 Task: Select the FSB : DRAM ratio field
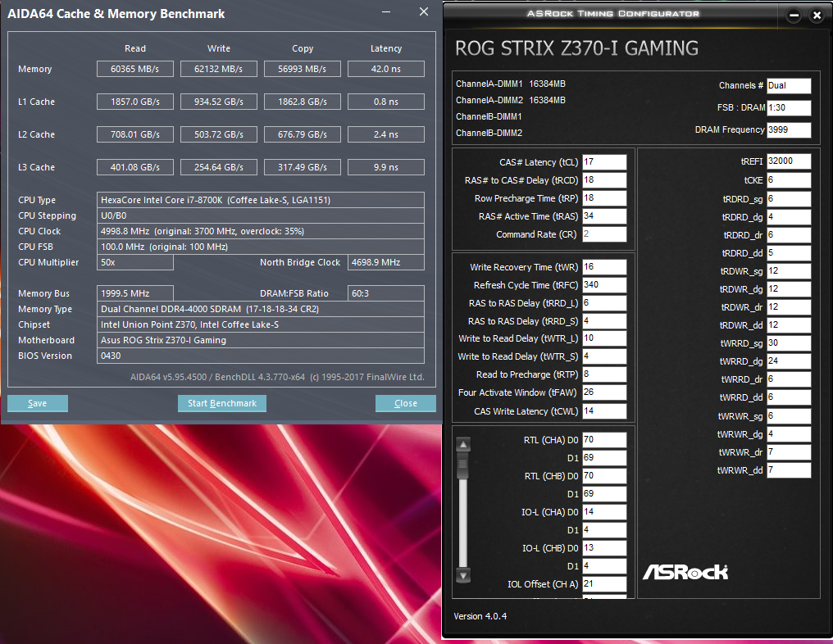point(789,108)
